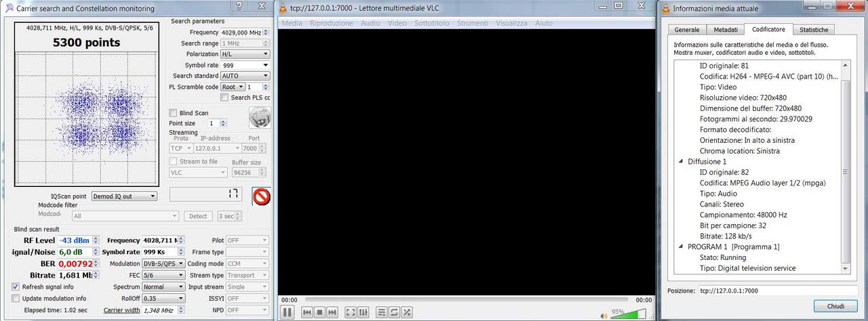This screenshot has height=321, width=868.
Task: Open the PL Scramble code Root dropdown
Action: (232, 87)
